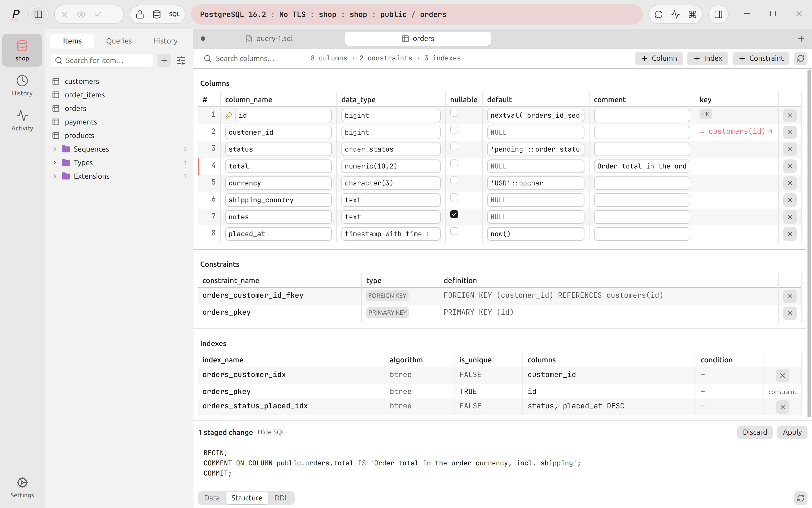Edit the comment field of the total column
The width and height of the screenshot is (812, 508).
[x=641, y=166]
